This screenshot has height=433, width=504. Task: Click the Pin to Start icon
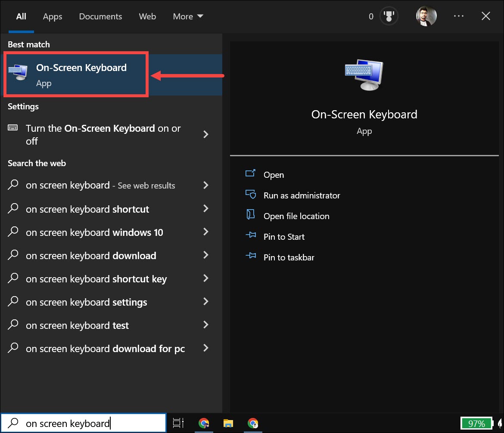pyautogui.click(x=251, y=236)
